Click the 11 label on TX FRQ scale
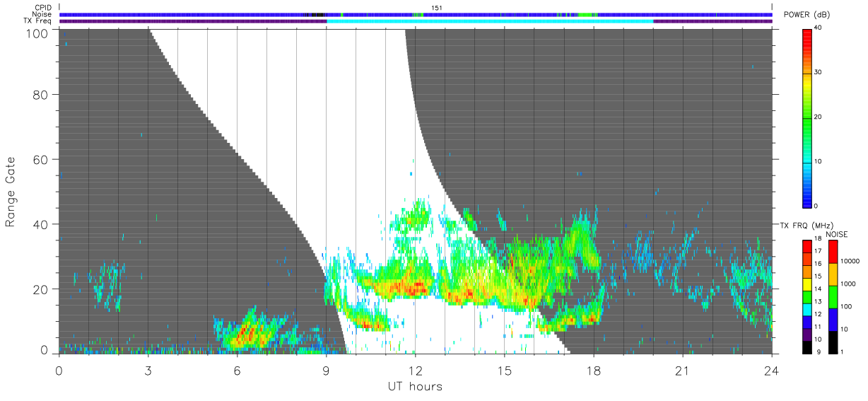868x401 pixels. [819, 326]
